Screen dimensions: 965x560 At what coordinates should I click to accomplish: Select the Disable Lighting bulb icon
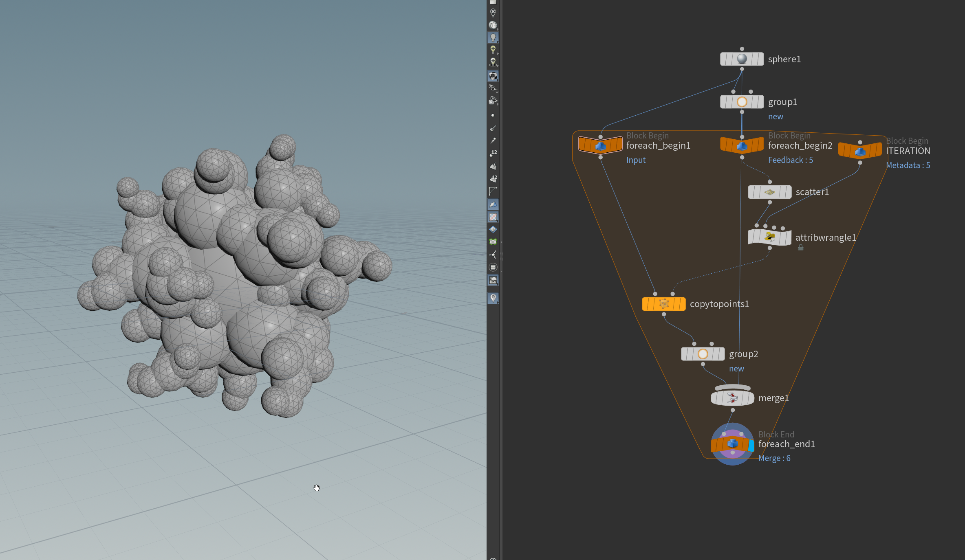pyautogui.click(x=493, y=13)
